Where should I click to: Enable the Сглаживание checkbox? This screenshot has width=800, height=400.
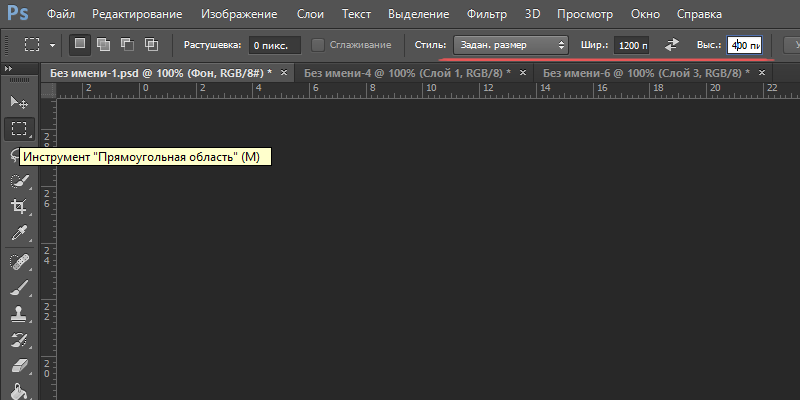pos(318,45)
